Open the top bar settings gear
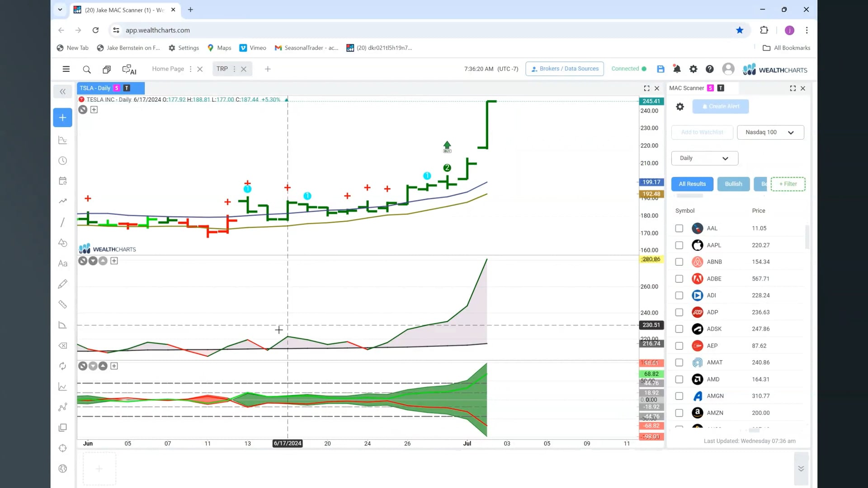This screenshot has width=868, height=488. (693, 69)
